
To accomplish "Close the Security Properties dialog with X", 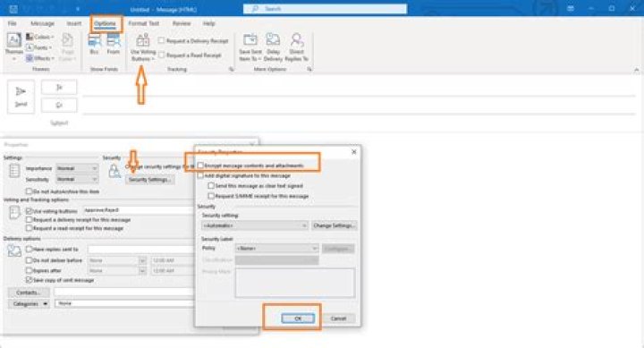I will [354, 152].
